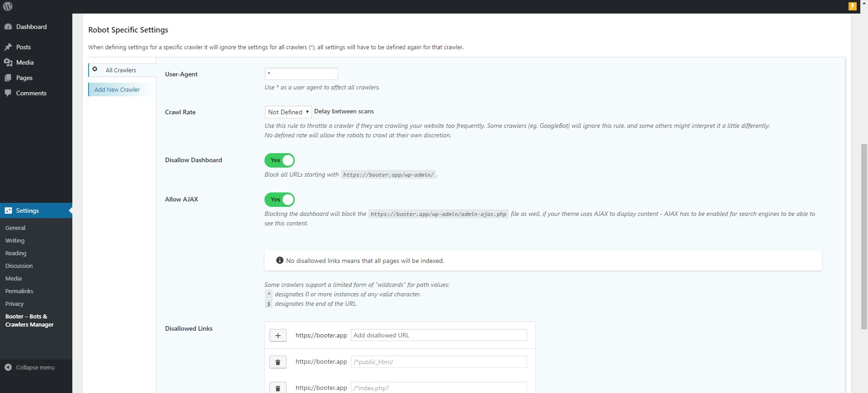Click the Disallowed Links label
The height and width of the screenshot is (393, 868).
(x=189, y=328)
